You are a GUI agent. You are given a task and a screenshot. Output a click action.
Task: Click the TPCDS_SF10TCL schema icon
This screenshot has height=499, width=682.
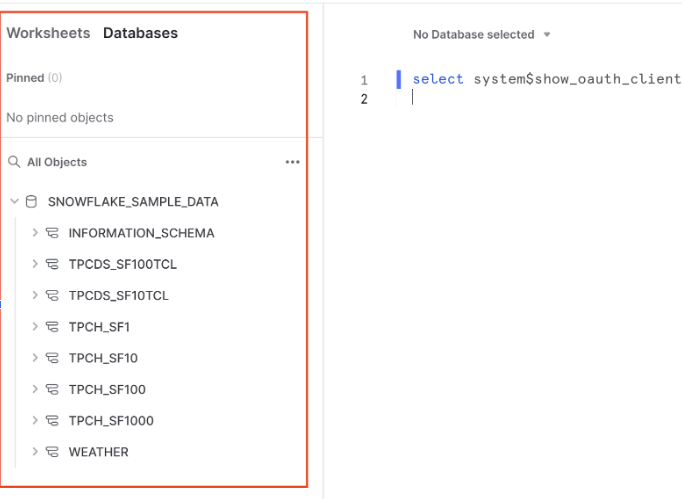click(52, 295)
